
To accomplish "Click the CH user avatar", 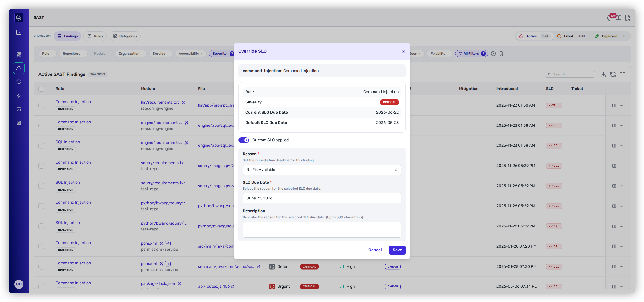I will click(x=19, y=284).
